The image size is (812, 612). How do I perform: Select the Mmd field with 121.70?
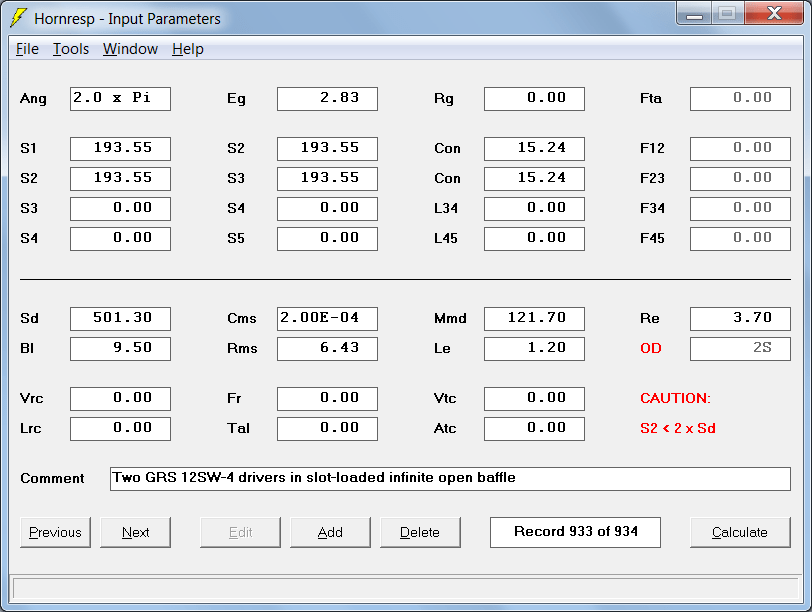point(534,319)
